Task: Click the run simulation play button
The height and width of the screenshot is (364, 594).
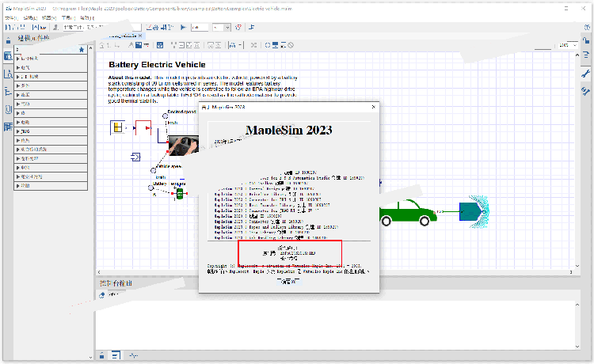Action: pos(184,27)
